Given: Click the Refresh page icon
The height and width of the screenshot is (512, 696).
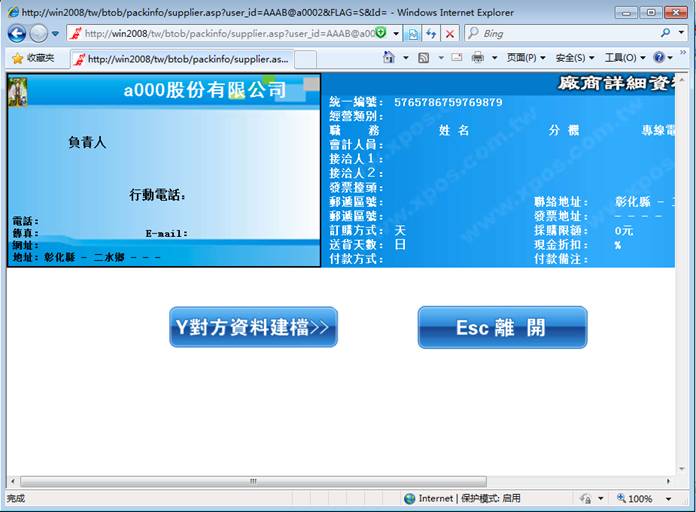Looking at the screenshot, I should (x=431, y=33).
